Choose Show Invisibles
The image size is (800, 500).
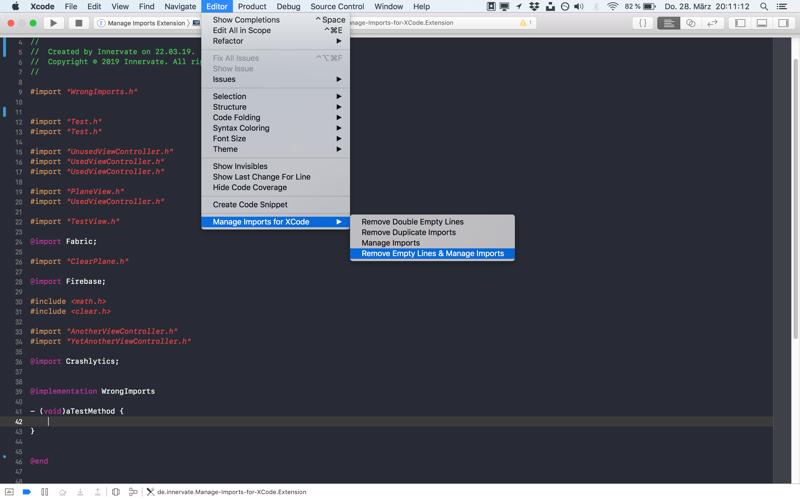click(276, 166)
